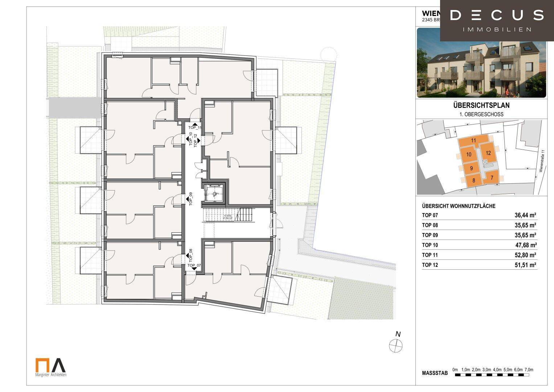Image resolution: width=554 pixels, height=392 pixels.
Task: Click the TOP 12 row showing 51,51 m²
Action: [479, 265]
